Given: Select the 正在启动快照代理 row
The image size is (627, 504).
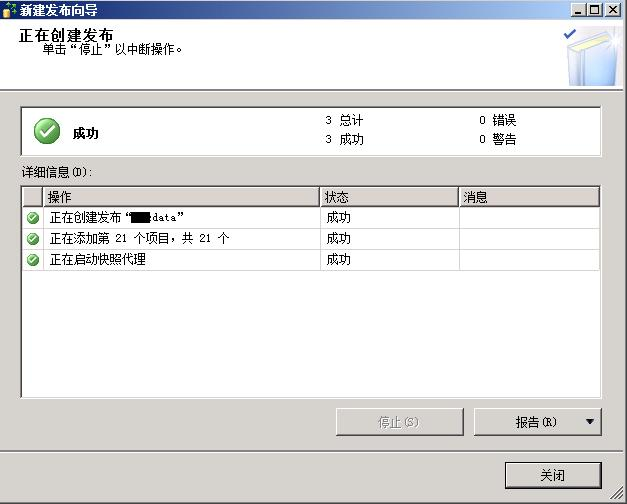Looking at the screenshot, I should [x=311, y=260].
